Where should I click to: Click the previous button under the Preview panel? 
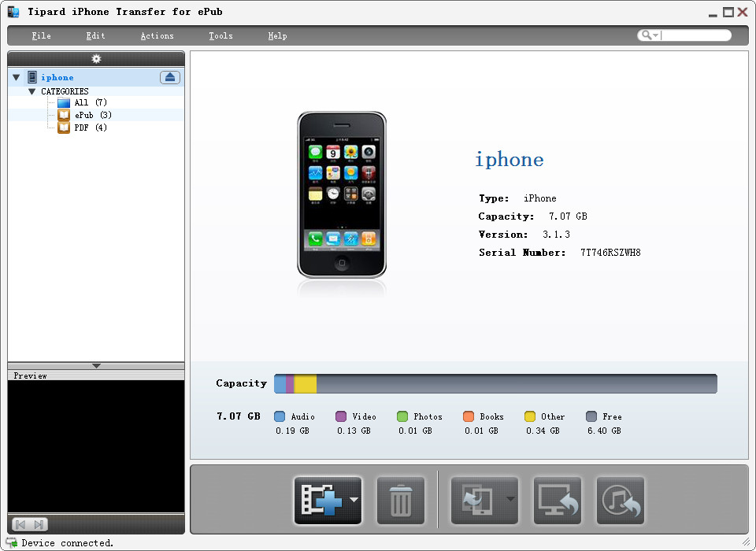pyautogui.click(x=21, y=524)
